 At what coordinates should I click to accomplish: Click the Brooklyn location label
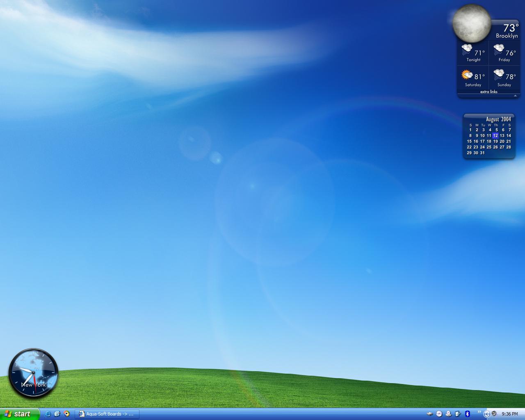click(x=507, y=36)
